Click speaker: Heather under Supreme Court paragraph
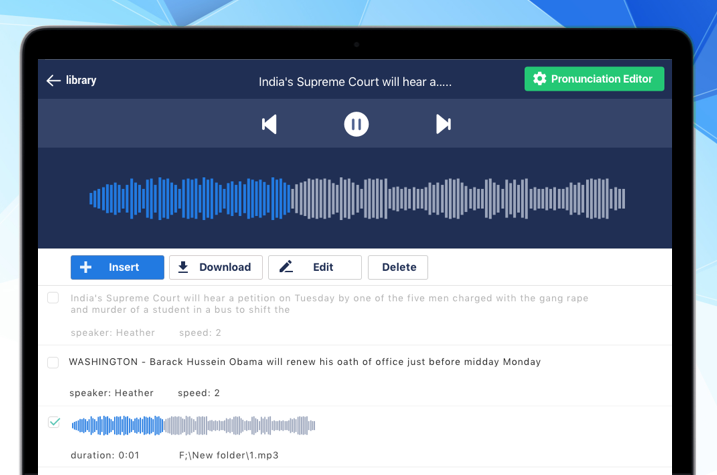This screenshot has width=717, height=475. click(x=112, y=333)
